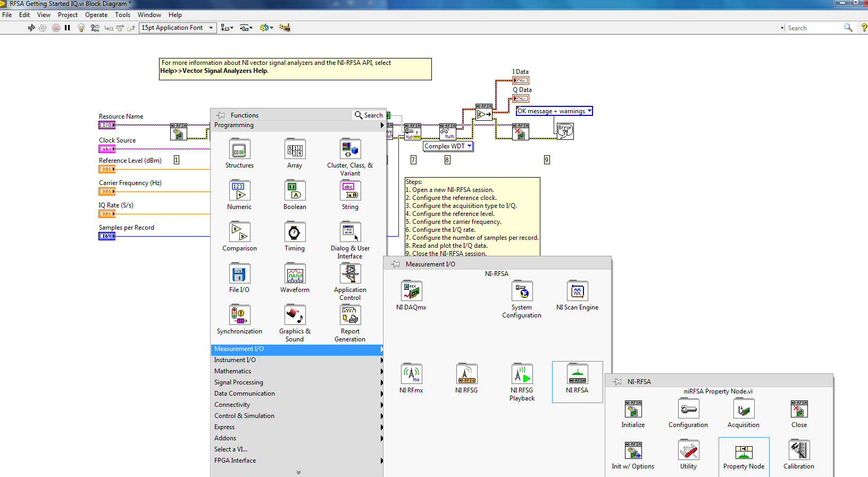Open the Waveform subpalette

click(295, 278)
